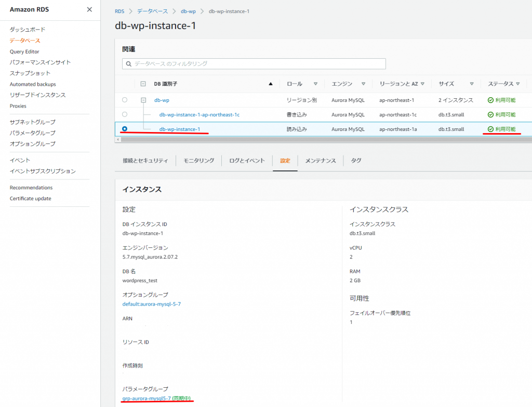Screen dimensions: 532x407
Task: Click the ap-northeast-1a region cell
Action: coord(398,129)
